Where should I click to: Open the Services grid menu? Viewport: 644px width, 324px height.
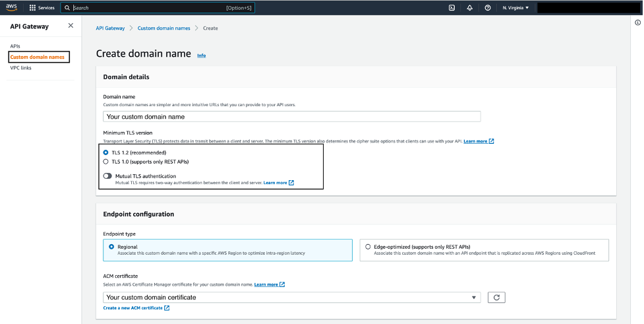32,8
